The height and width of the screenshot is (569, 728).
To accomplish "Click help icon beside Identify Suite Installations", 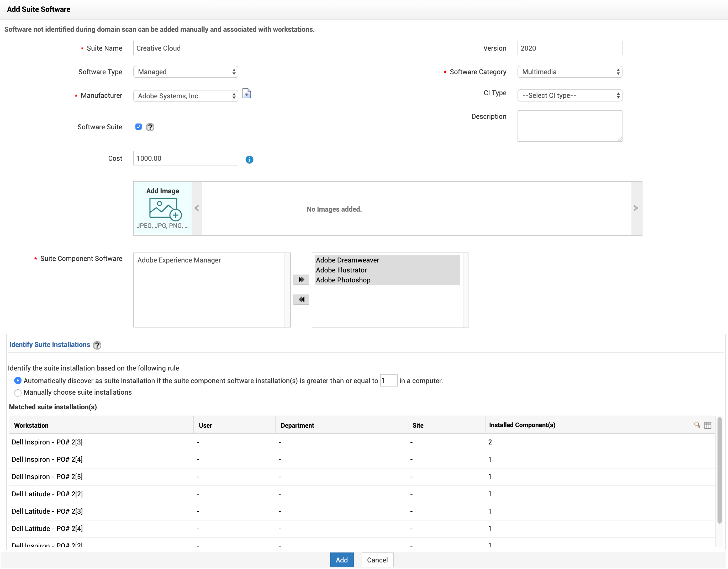I will 97,345.
